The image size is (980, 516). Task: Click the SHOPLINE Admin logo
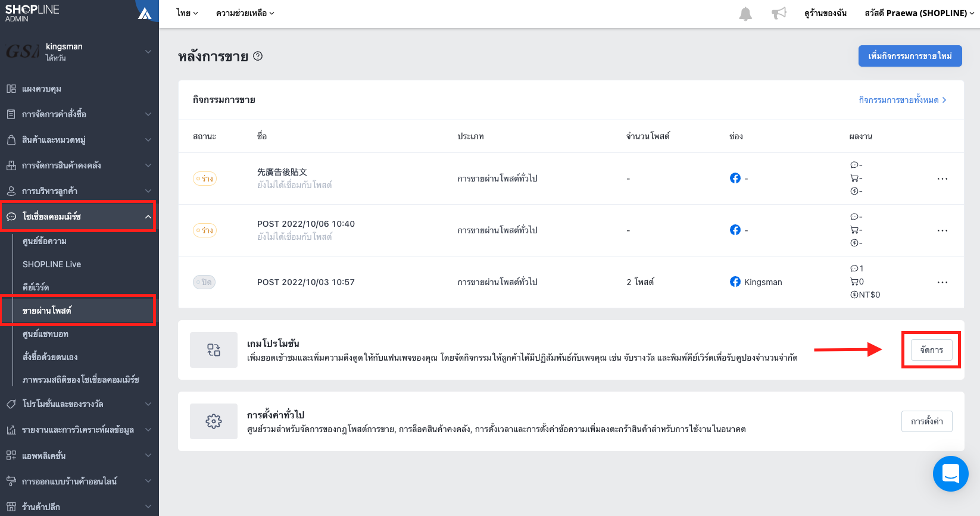[x=32, y=13]
